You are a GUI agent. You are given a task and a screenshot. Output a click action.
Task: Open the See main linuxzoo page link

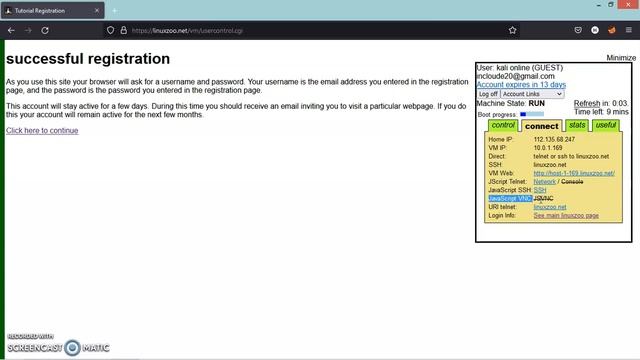click(566, 216)
